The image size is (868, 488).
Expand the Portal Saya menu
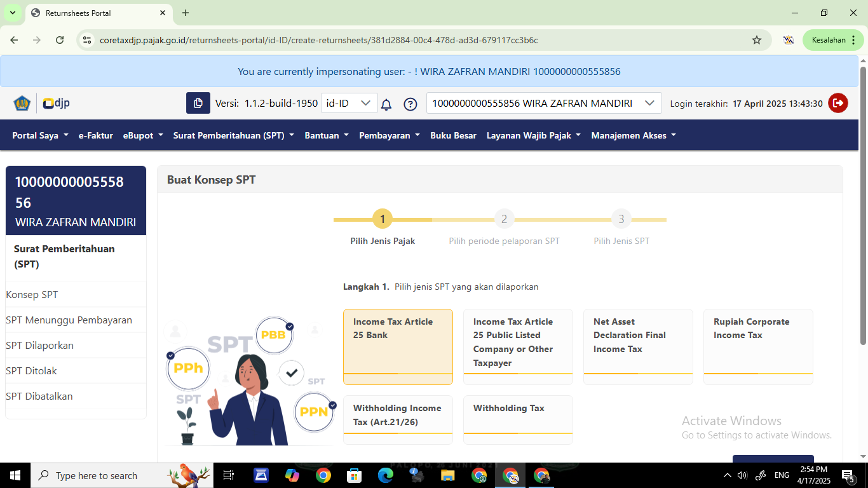pos(40,135)
